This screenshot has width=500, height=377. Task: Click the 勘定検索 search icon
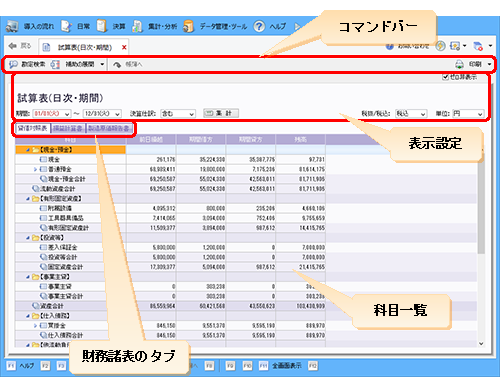coord(13,64)
